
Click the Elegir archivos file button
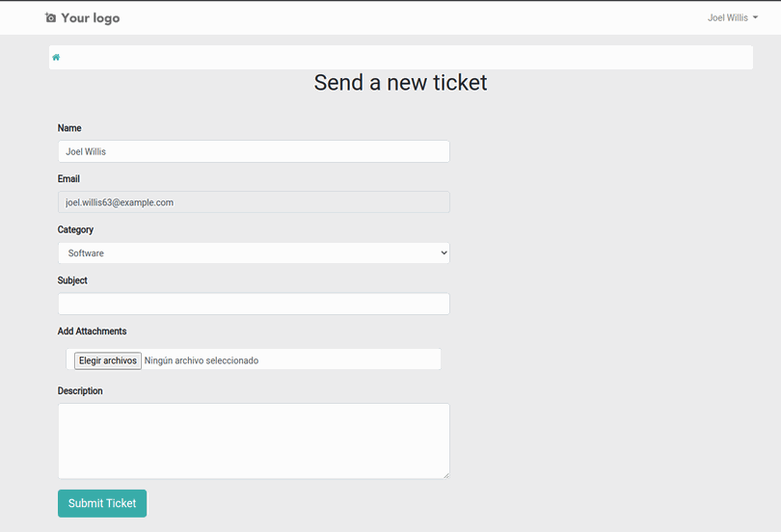(x=108, y=360)
